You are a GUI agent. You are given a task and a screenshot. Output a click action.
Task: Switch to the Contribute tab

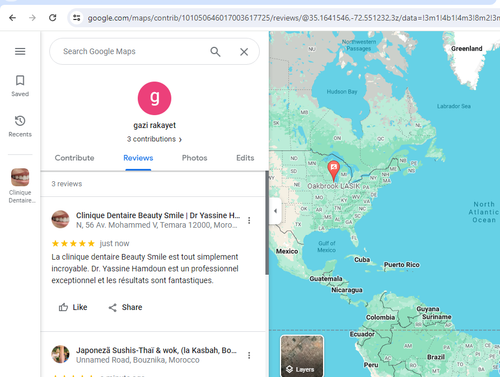pos(74,158)
